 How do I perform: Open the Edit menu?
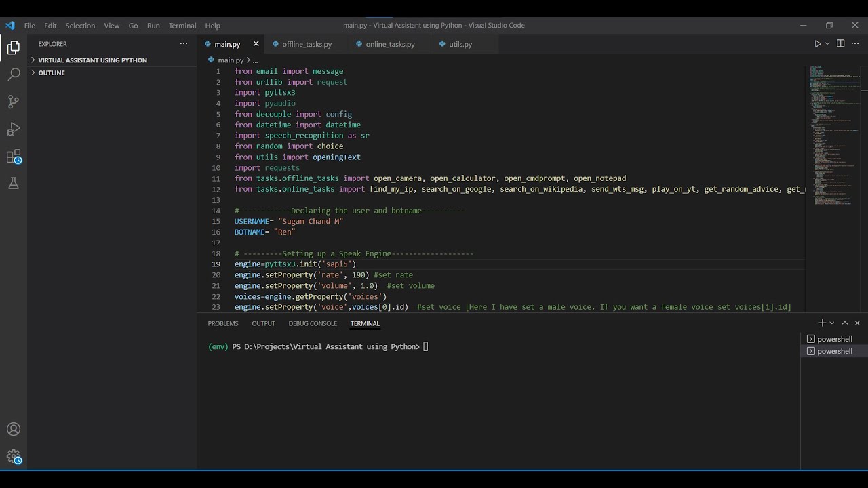tap(50, 26)
